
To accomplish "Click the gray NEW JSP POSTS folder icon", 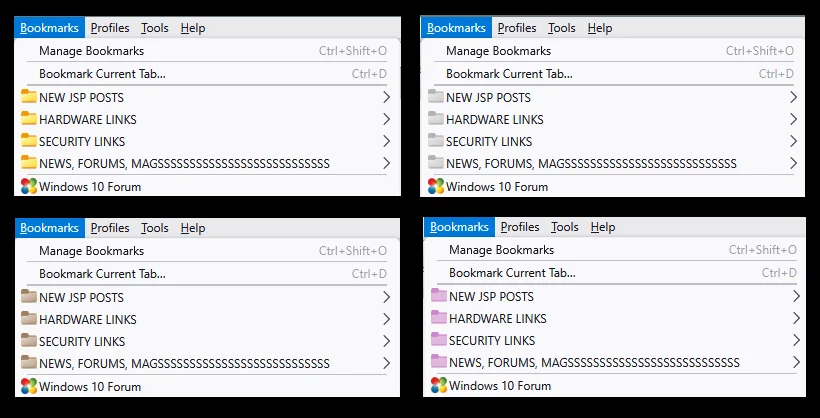I will coord(436,97).
